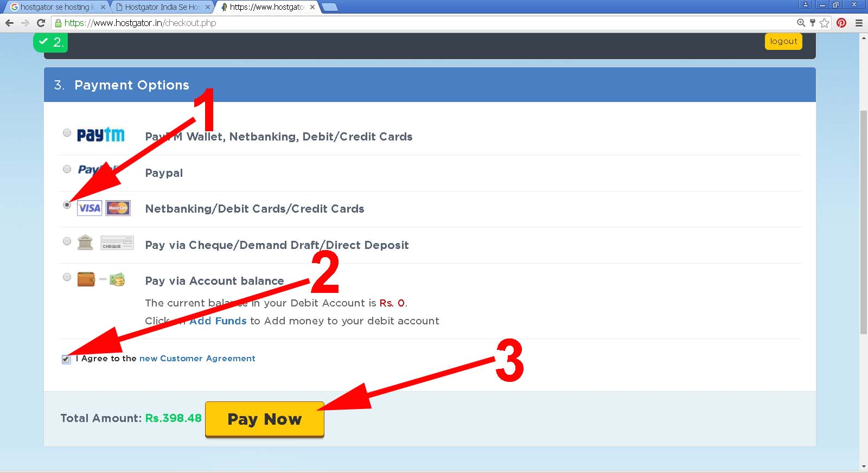Screen dimensions: 868x473
Task: Click the logout button
Action: pos(783,41)
